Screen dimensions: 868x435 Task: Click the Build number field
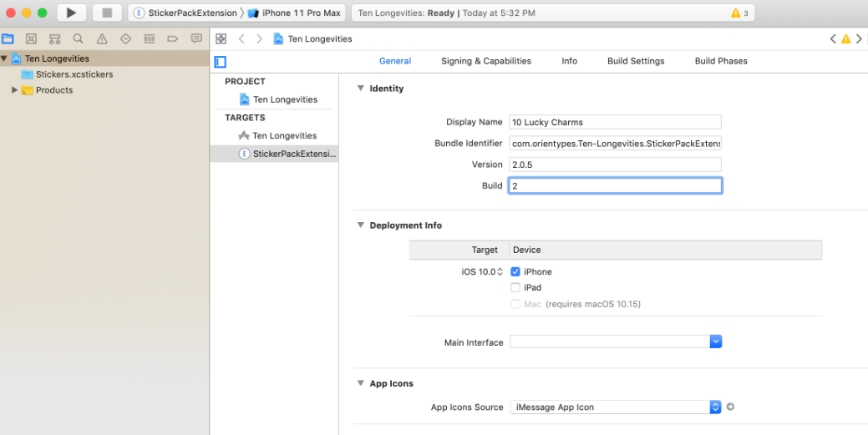coord(615,185)
